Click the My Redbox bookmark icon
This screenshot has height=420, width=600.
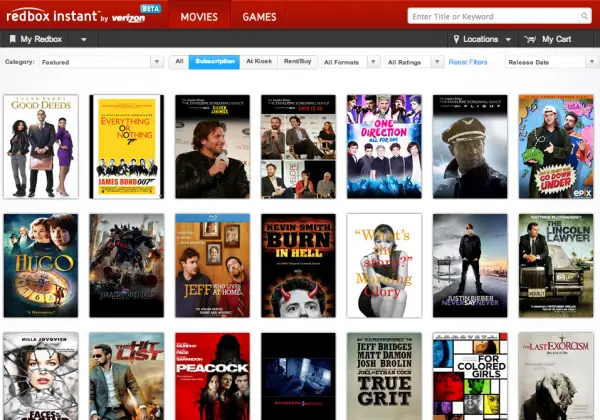(13, 39)
